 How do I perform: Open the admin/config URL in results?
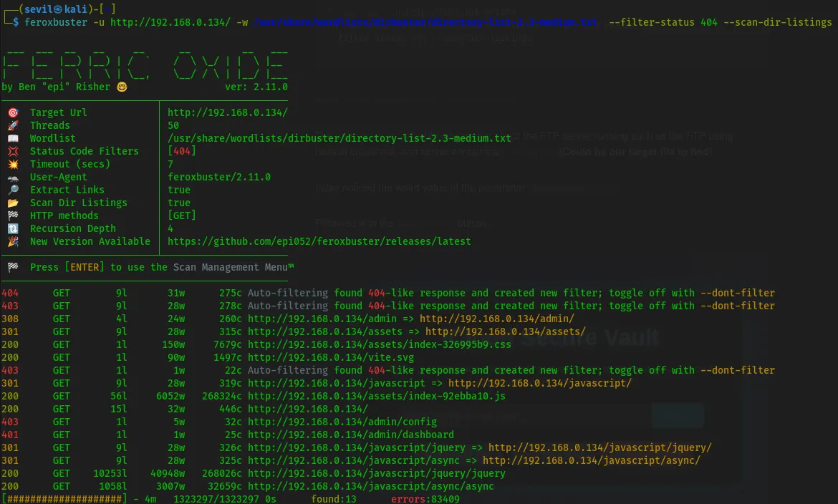332,422
